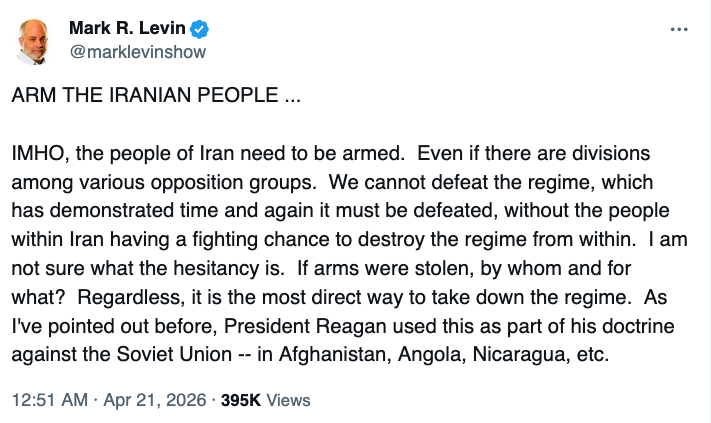Click the word IMHO in the tweet
The height and width of the screenshot is (423, 711).
pyautogui.click(x=37, y=155)
